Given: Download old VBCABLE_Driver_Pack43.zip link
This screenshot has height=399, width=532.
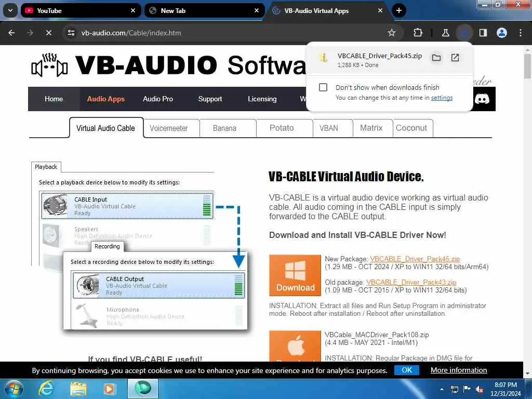Looking at the screenshot, I should click(x=411, y=282).
